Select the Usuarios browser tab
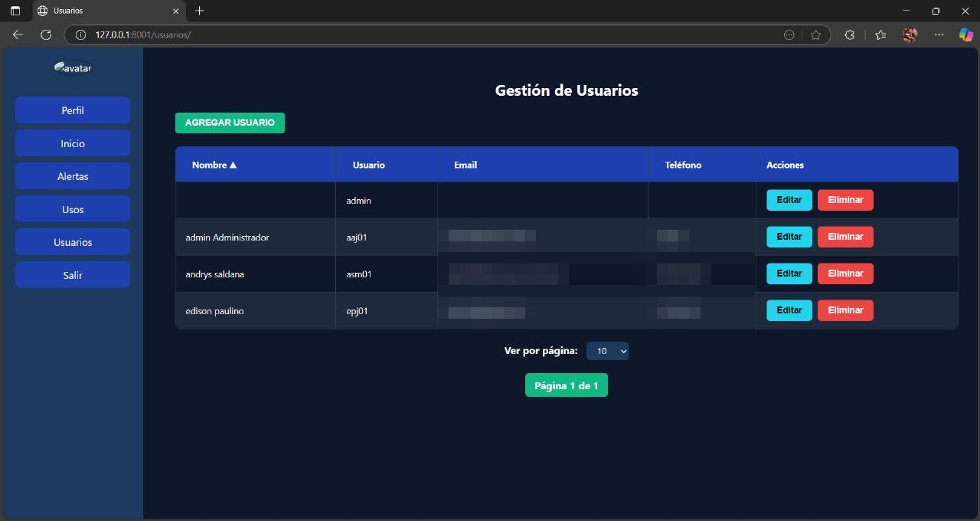980x521 pixels. coord(108,11)
